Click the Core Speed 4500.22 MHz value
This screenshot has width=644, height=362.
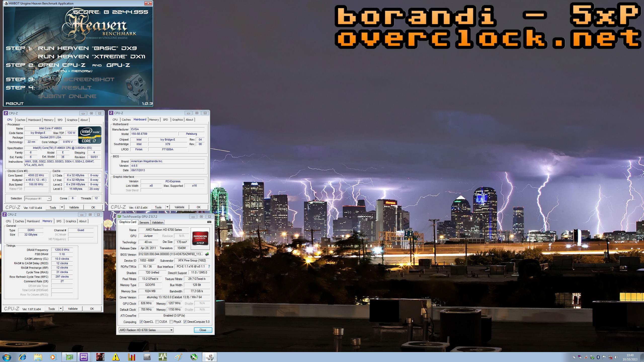click(36, 175)
